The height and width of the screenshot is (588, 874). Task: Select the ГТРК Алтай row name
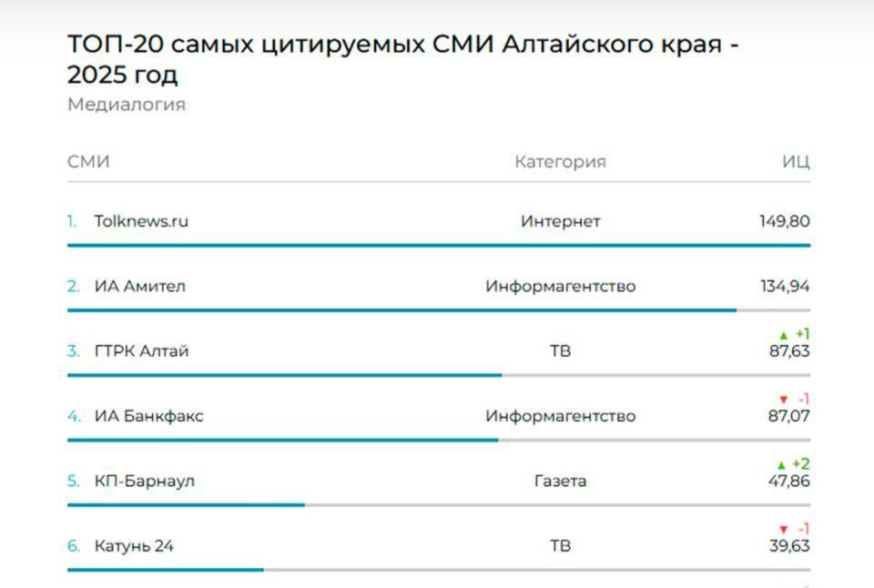pos(141,351)
